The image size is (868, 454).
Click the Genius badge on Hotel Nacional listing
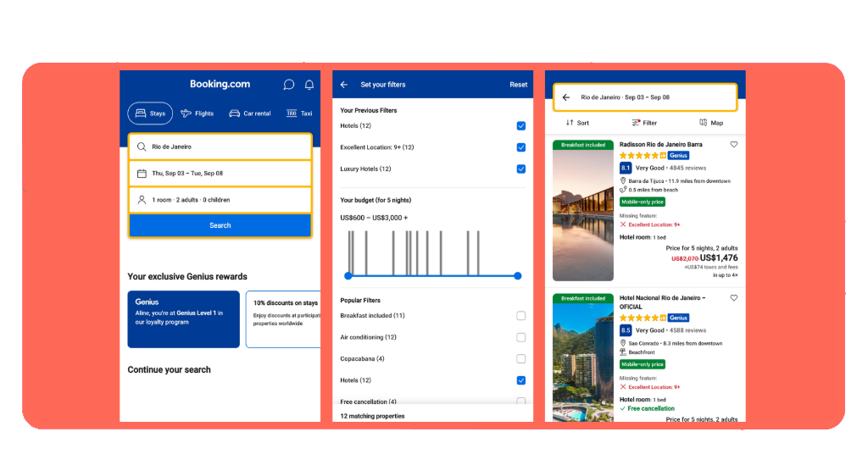(678, 318)
